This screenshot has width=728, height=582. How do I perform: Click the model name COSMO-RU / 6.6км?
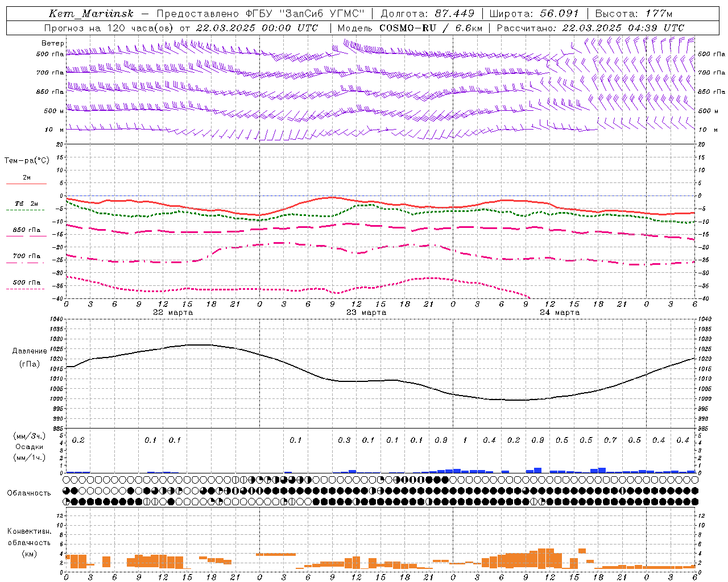pyautogui.click(x=431, y=28)
